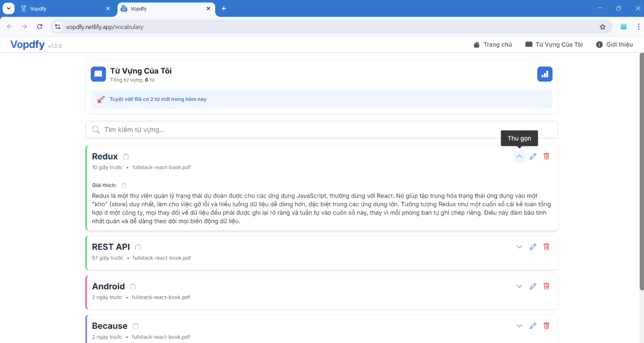Copy the word "Redux" using its copy icon

[126, 156]
